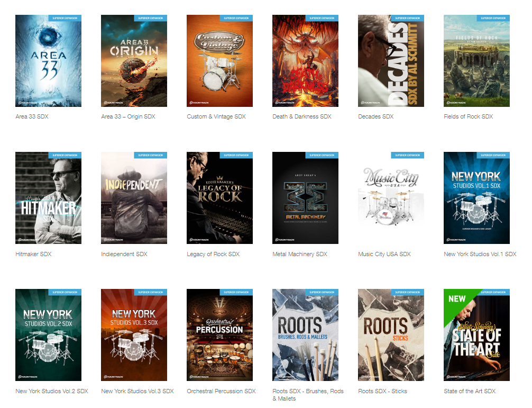Click the 'Roots SDX - Sticks' title link

tap(382, 391)
